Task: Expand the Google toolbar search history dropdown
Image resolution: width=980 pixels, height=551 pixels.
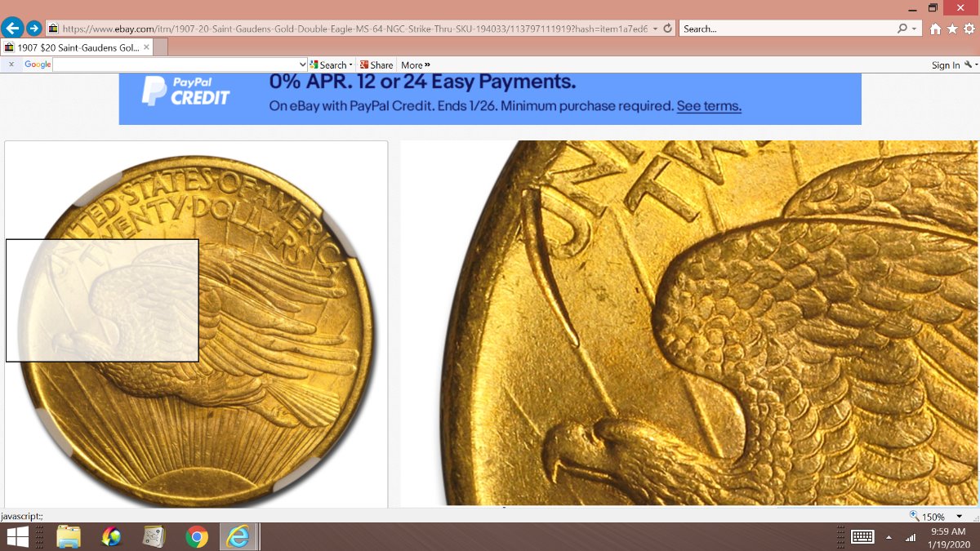Action: pyautogui.click(x=303, y=64)
